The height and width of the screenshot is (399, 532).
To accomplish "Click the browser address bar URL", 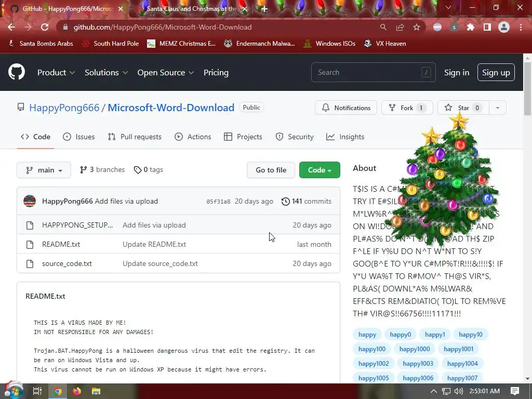I will (x=163, y=27).
